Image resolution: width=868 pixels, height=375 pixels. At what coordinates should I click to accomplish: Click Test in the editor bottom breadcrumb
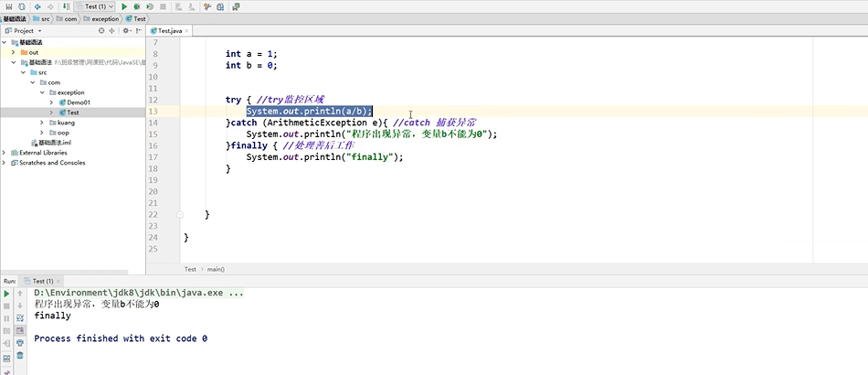point(190,269)
